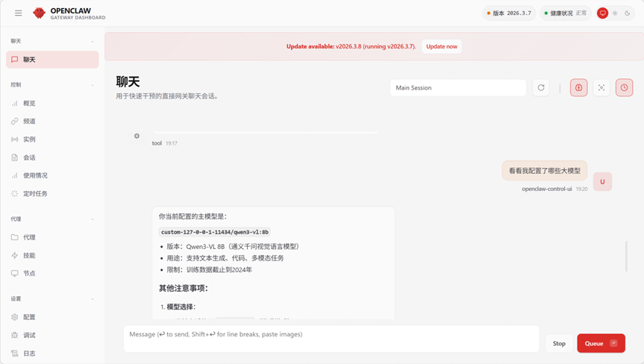Toggle the clock icon button
The image size is (644, 364).
625,88
